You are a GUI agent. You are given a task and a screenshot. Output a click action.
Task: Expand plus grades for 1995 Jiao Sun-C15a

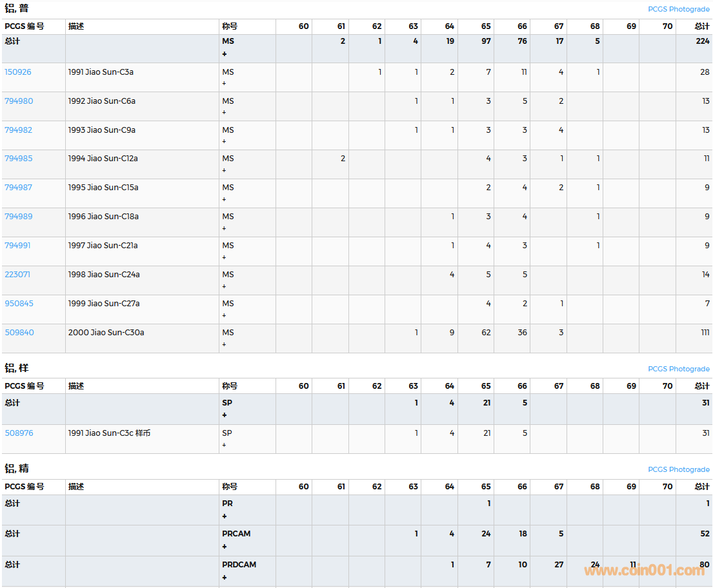225,199
